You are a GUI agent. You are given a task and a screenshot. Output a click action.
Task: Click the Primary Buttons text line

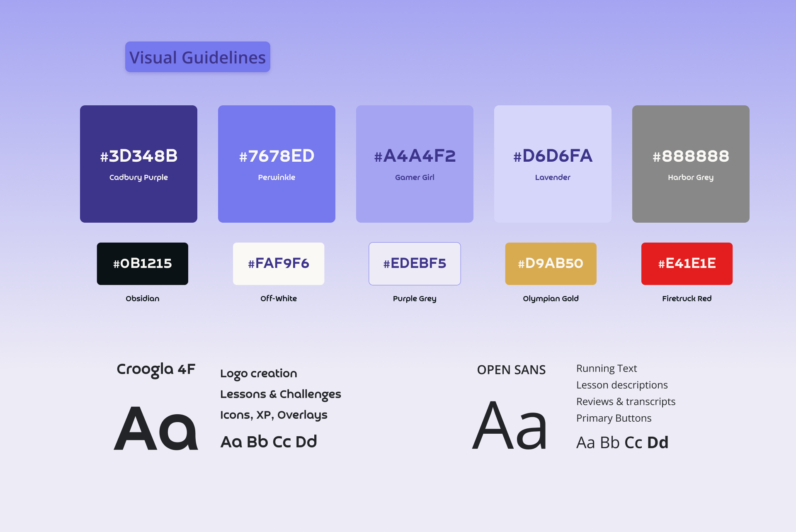click(614, 418)
